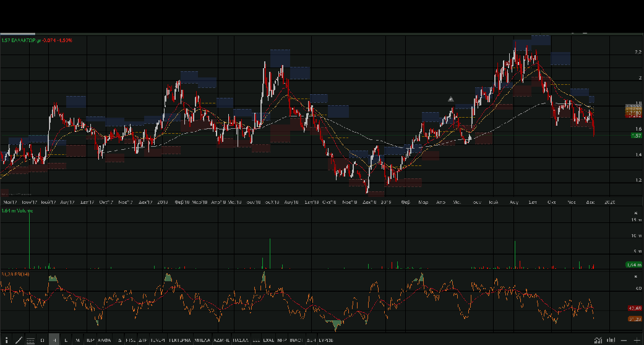Screen dimensions: 644x345
Task: Switch to the Μ monthly timeframe
Action: click(77, 340)
